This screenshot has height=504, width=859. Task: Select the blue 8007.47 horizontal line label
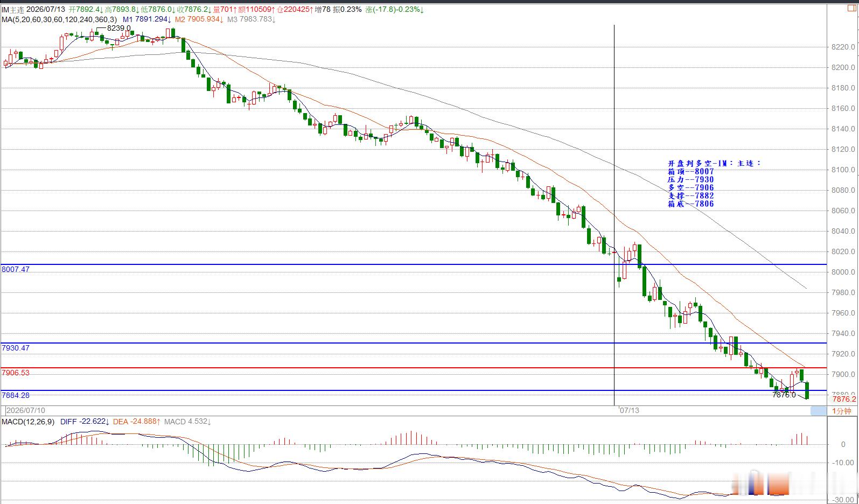[16, 269]
